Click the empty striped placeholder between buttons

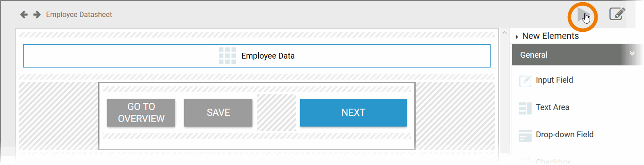click(276, 113)
